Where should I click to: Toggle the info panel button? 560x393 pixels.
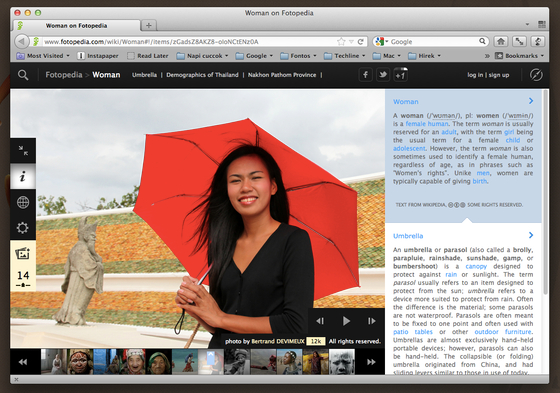pos(23,176)
